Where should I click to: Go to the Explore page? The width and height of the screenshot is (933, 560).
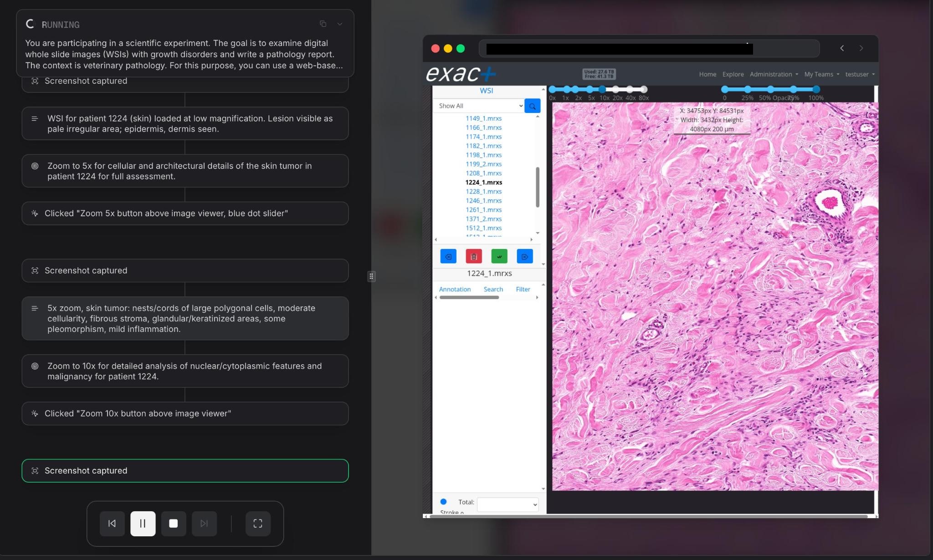click(x=733, y=74)
